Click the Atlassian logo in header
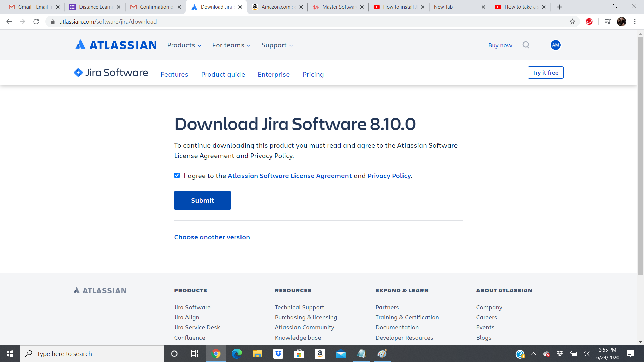 (116, 45)
